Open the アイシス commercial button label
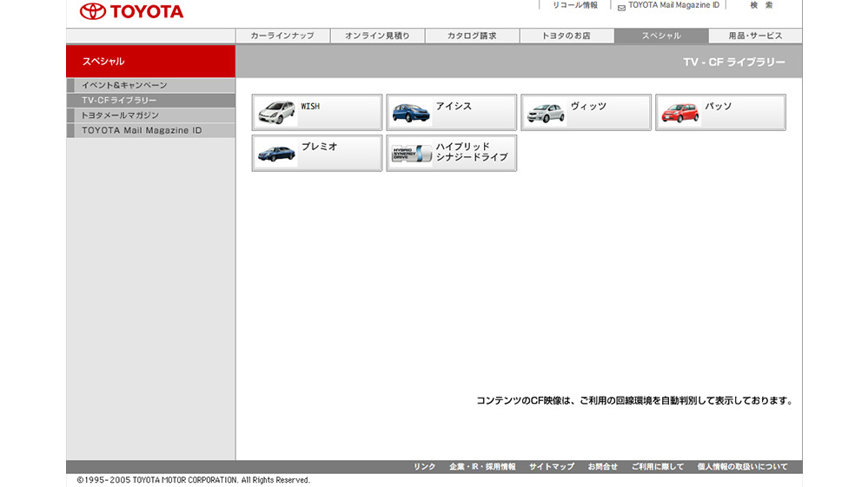 point(454,106)
